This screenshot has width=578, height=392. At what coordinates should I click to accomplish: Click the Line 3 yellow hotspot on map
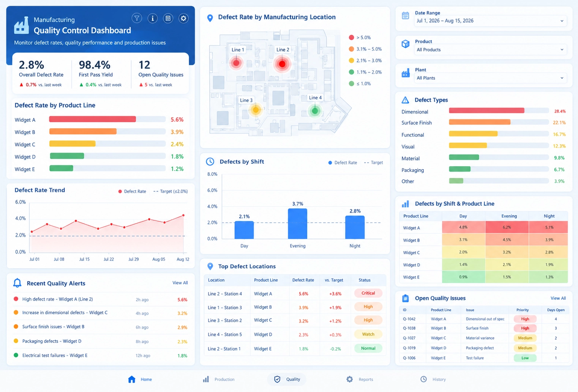pyautogui.click(x=256, y=110)
